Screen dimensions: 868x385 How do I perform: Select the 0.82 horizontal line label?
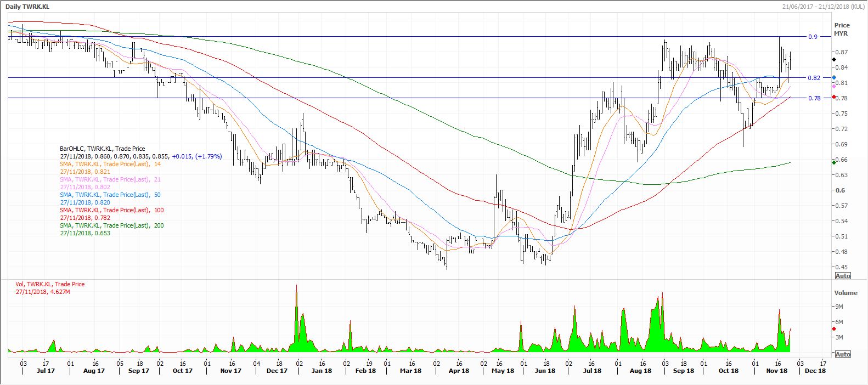tap(813, 78)
